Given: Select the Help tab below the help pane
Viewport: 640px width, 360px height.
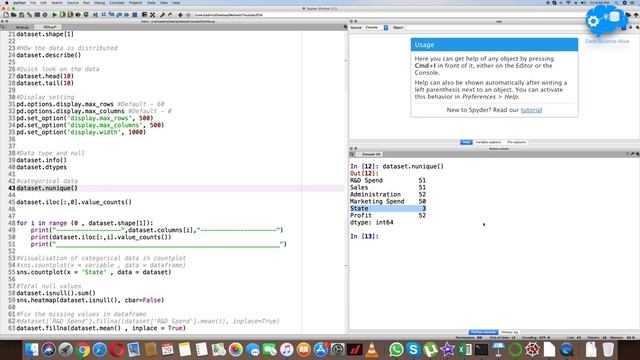Looking at the screenshot, I should point(466,142).
